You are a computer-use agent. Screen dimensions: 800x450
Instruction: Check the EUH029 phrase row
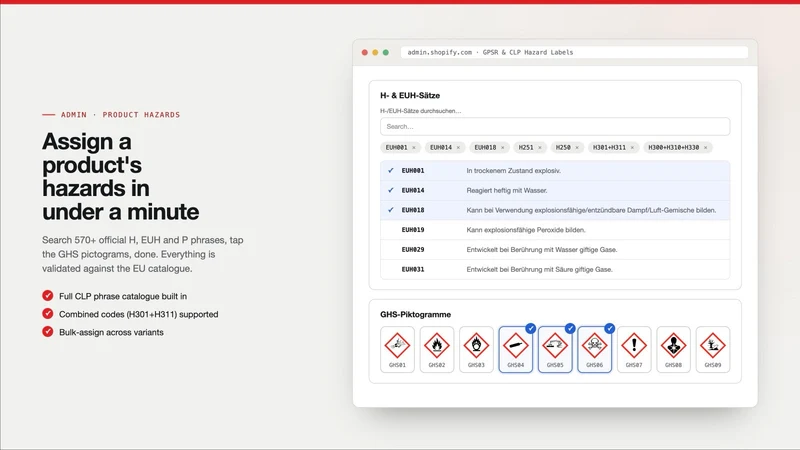[555, 249]
